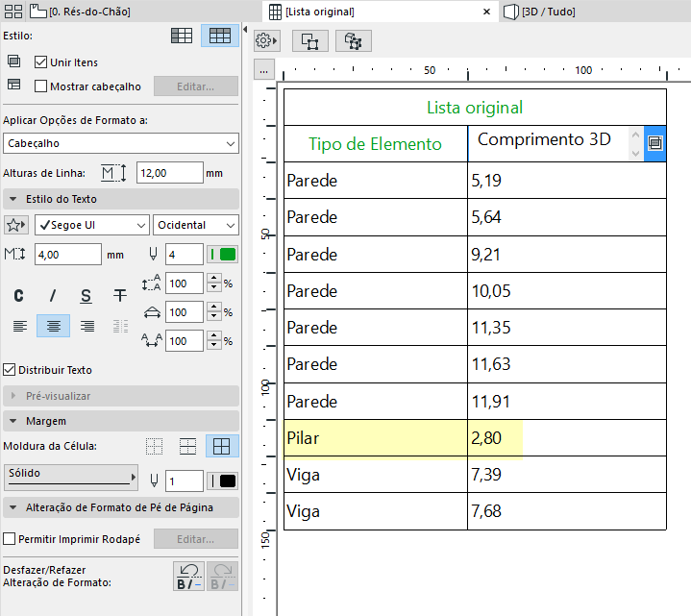The height and width of the screenshot is (616, 691).
Task: Decrease the width scale percentage stepper
Action: [214, 317]
